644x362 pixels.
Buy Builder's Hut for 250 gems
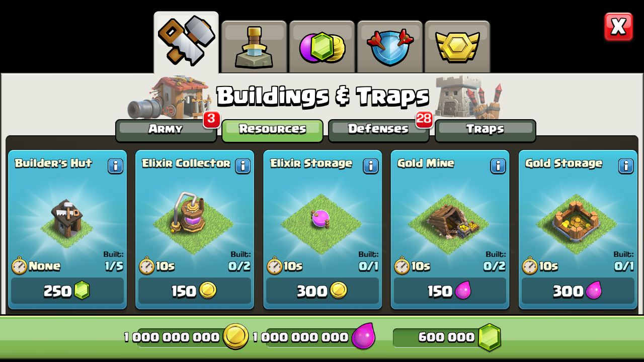tap(67, 291)
